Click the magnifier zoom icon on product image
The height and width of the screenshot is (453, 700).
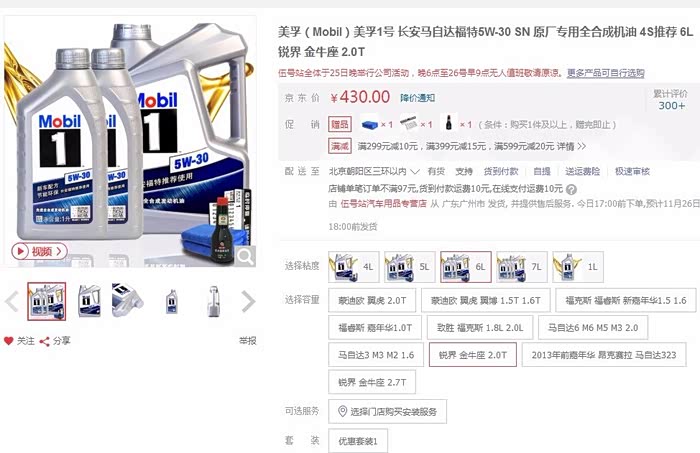pyautogui.click(x=245, y=256)
